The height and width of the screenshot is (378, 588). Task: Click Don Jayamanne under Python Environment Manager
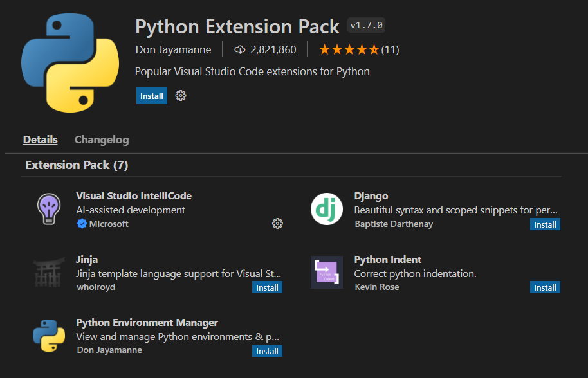tap(109, 350)
